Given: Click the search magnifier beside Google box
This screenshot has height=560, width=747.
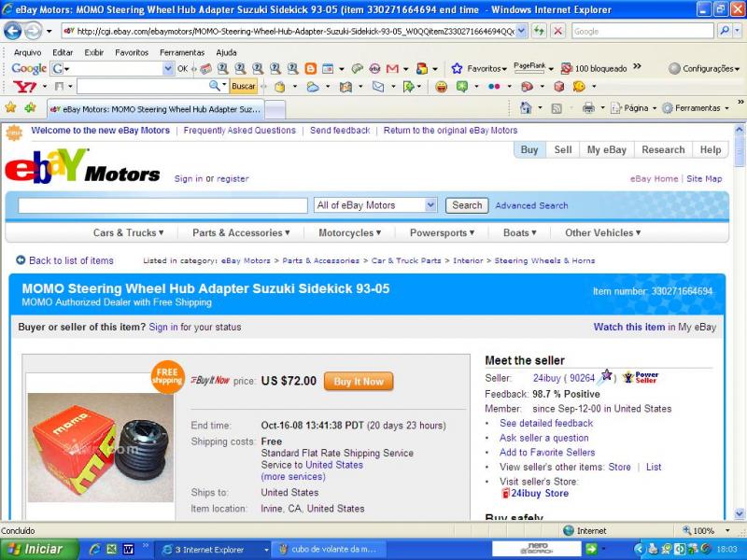Looking at the screenshot, I should tap(725, 32).
